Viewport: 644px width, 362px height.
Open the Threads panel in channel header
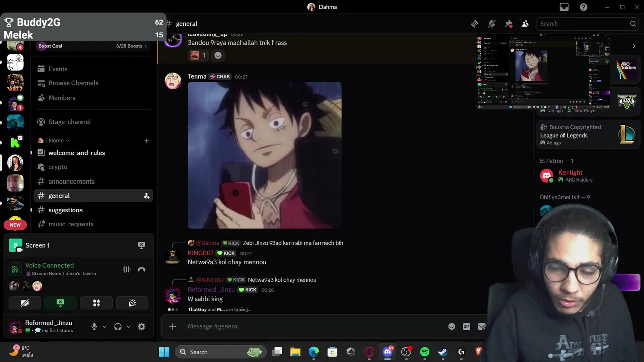(474, 24)
